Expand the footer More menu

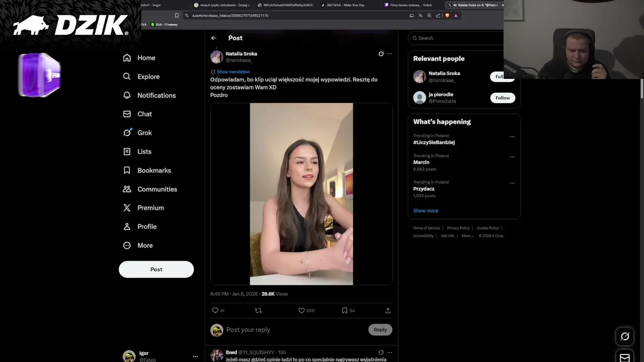(467, 236)
